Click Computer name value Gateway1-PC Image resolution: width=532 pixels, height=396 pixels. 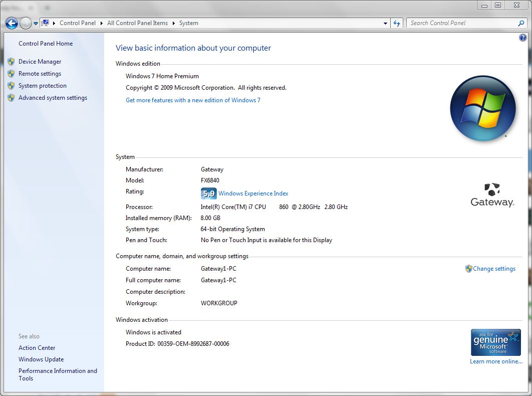click(218, 269)
